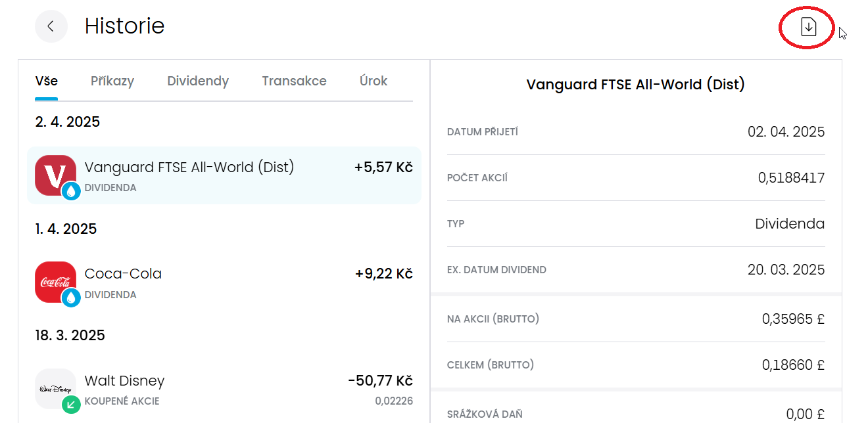Viewport: 868px width, 423px height.
Task: Switch to the Dividendy tab
Action: 198,81
